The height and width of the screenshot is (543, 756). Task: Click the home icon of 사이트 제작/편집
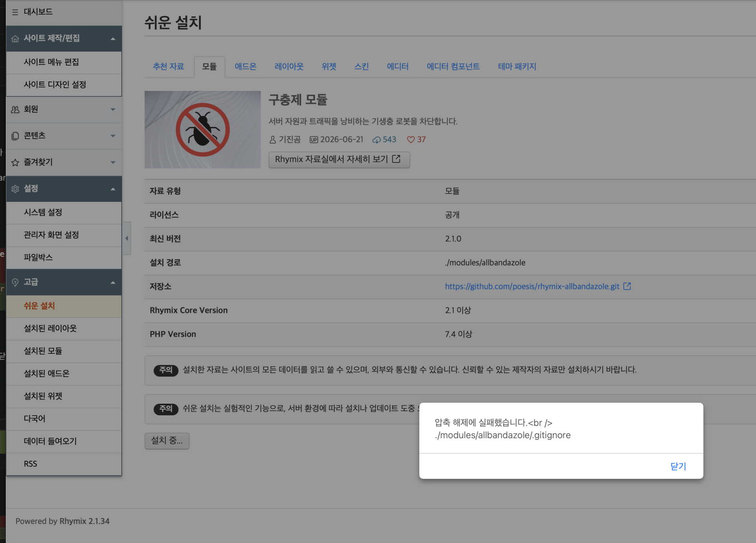[x=15, y=39]
